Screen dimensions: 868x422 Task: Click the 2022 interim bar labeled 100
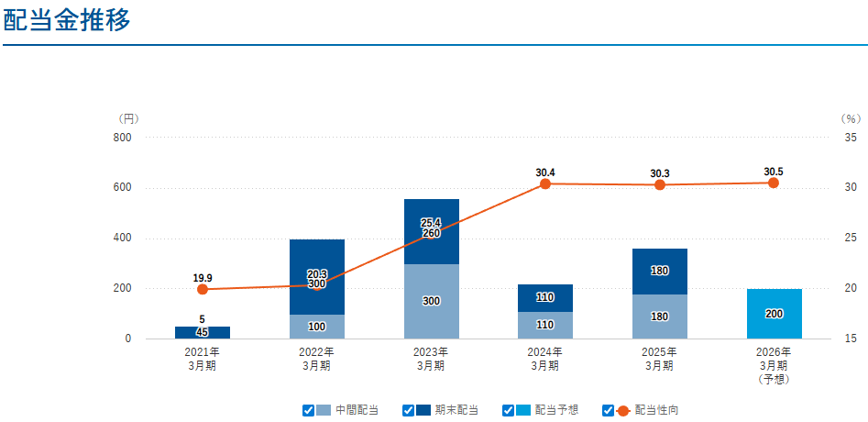[x=317, y=327]
